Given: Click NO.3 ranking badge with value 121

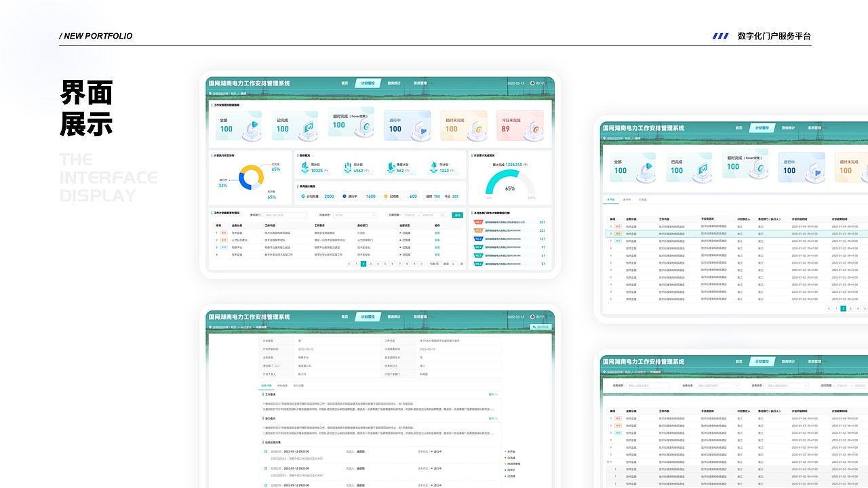Looking at the screenshot, I should pyautogui.click(x=478, y=239).
